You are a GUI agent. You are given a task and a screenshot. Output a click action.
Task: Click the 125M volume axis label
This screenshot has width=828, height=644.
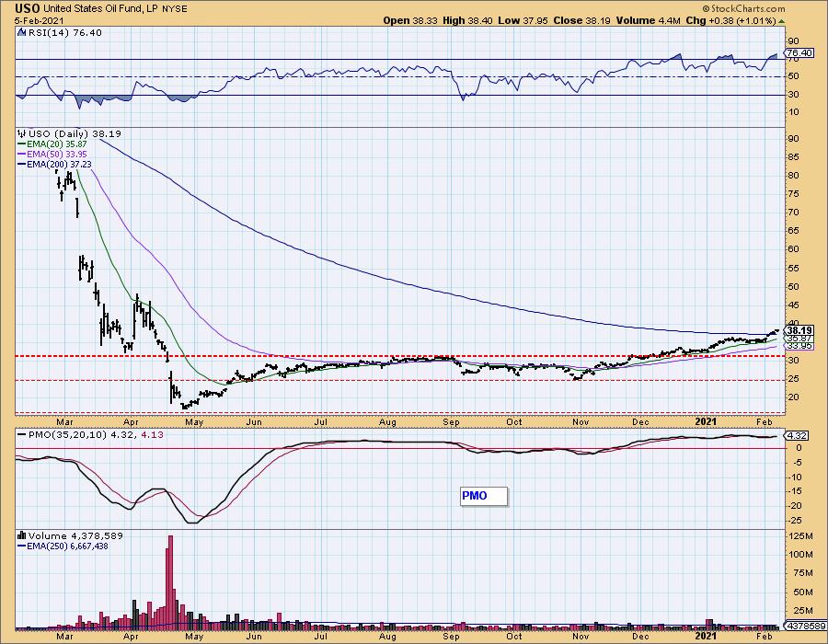(x=801, y=535)
